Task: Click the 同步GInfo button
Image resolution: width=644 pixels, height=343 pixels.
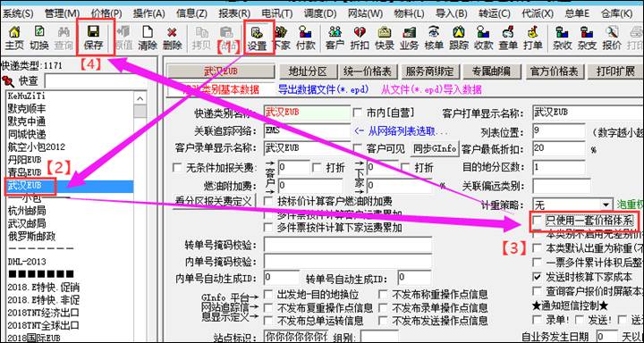Action: (434, 148)
